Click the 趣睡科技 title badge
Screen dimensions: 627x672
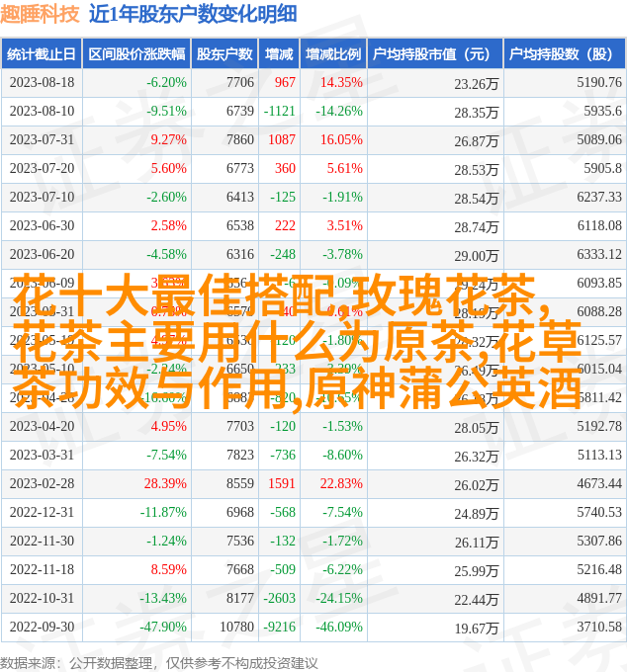click(42, 14)
